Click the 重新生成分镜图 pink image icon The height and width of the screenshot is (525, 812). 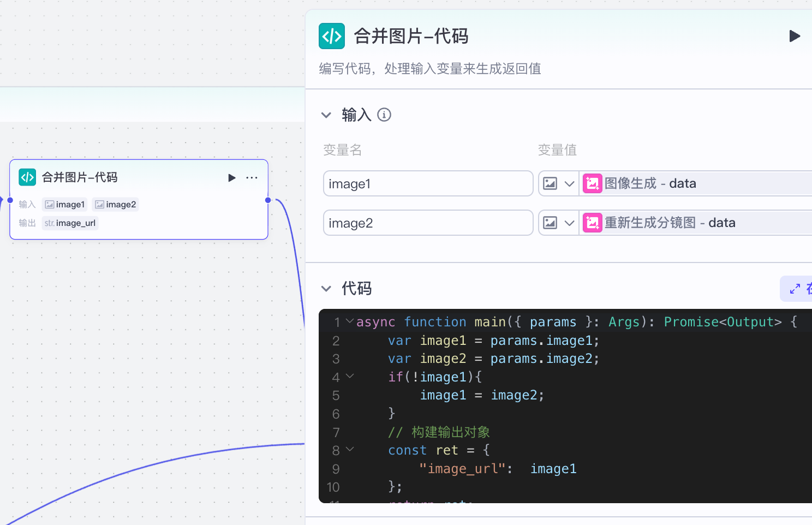[x=592, y=223]
